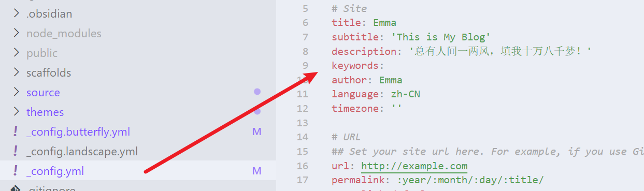Viewport: 644px width, 191px height.
Task: Click YAML icon of _config.yml
Action: [x=16, y=171]
